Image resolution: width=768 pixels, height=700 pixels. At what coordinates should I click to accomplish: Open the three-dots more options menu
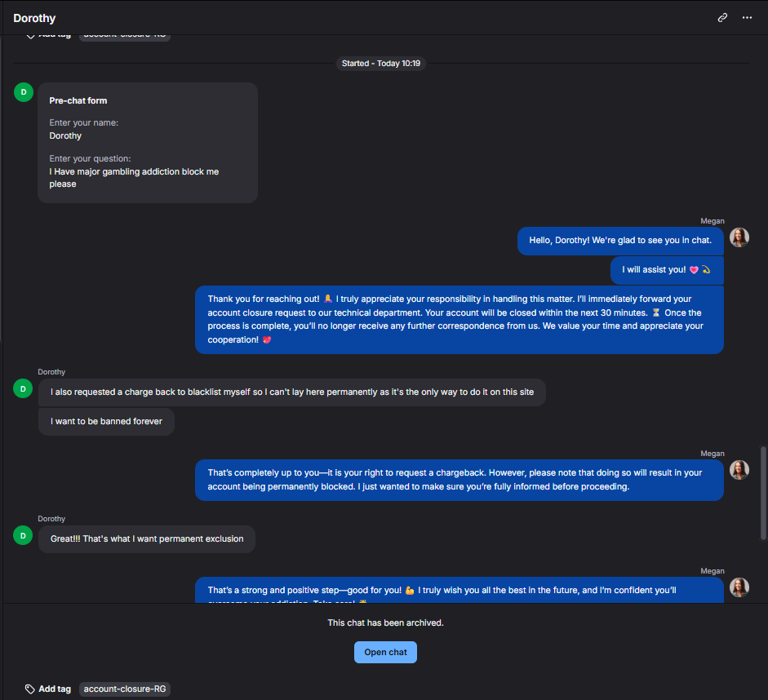point(747,18)
